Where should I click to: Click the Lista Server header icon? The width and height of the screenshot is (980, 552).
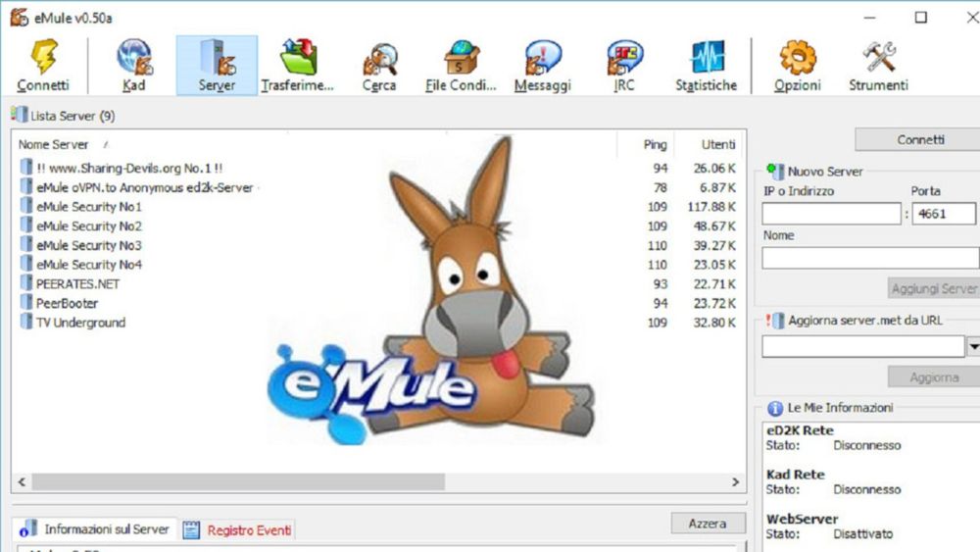(20, 115)
